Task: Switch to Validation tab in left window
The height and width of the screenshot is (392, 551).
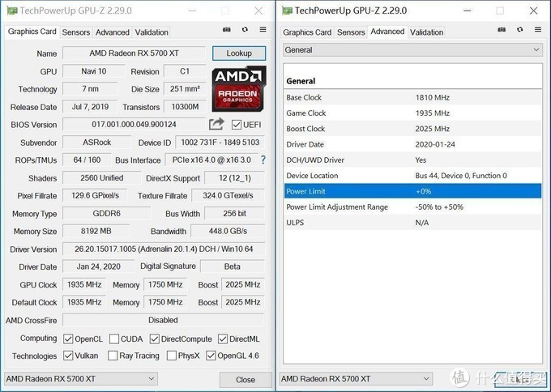Action: 152,32
